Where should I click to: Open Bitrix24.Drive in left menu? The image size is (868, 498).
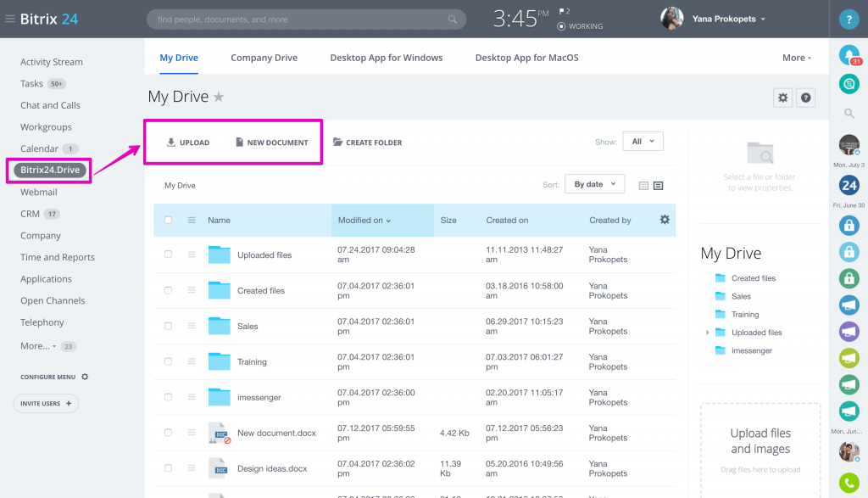click(x=50, y=170)
